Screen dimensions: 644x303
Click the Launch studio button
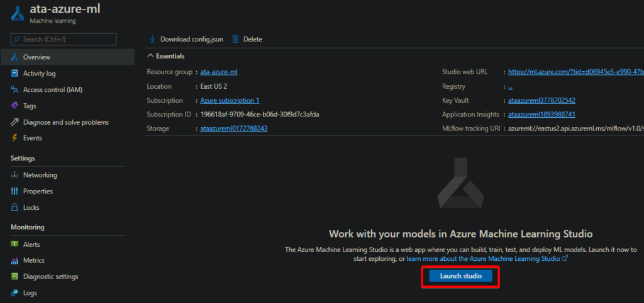[x=461, y=277]
